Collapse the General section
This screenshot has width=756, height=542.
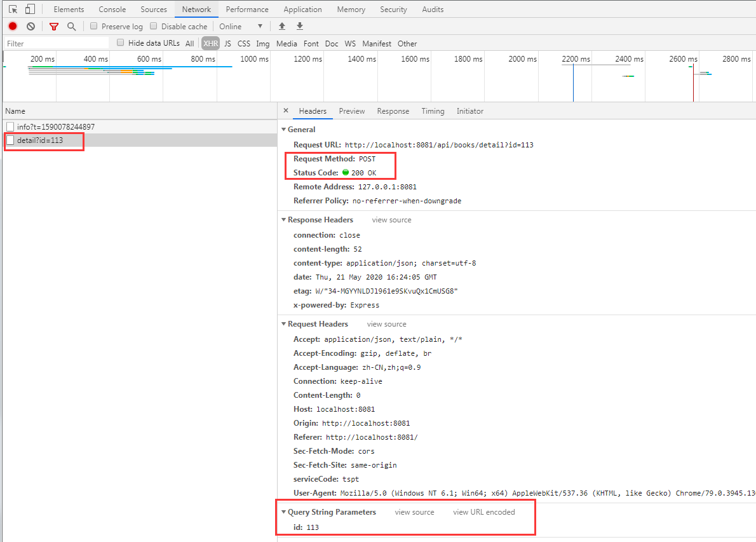[x=283, y=129]
